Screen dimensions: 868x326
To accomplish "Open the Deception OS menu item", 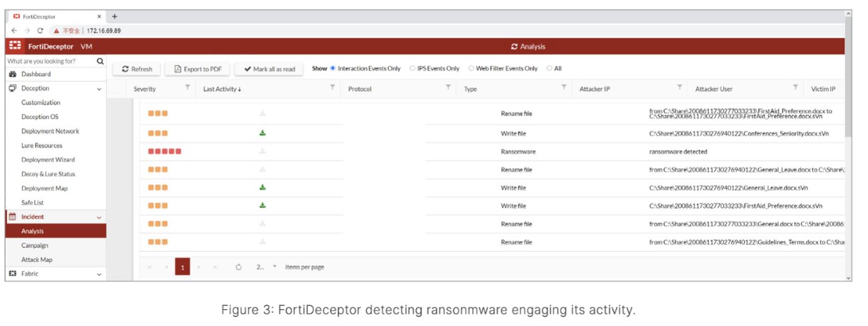I will click(x=40, y=117).
